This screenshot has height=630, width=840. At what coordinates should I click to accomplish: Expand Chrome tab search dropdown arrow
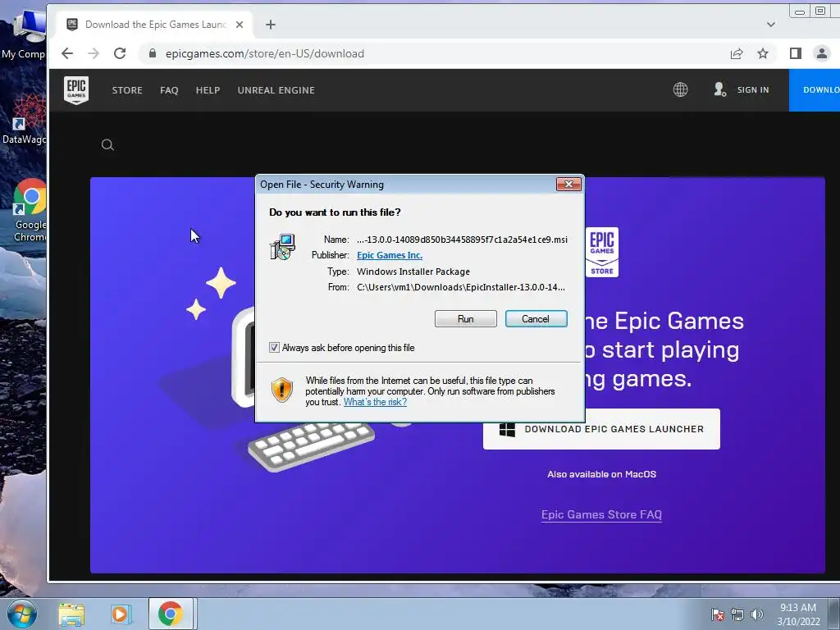770,25
